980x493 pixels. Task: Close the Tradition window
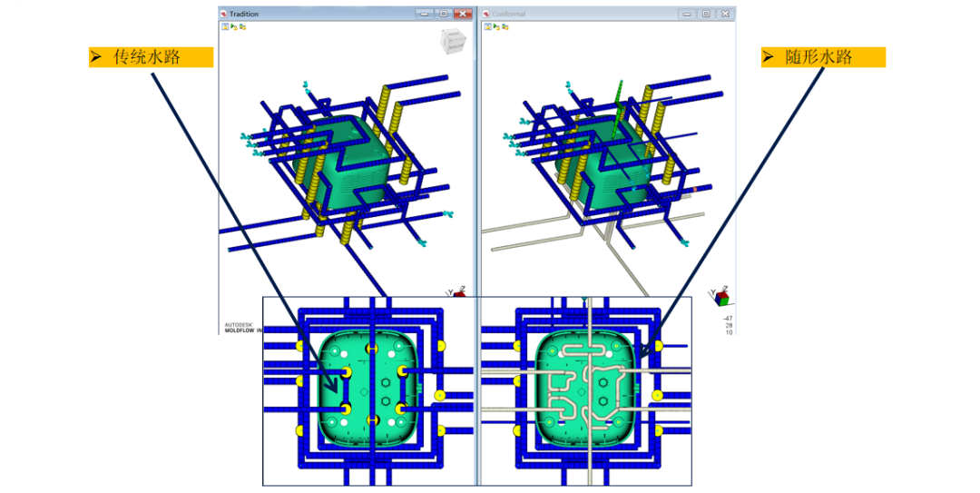tap(463, 14)
